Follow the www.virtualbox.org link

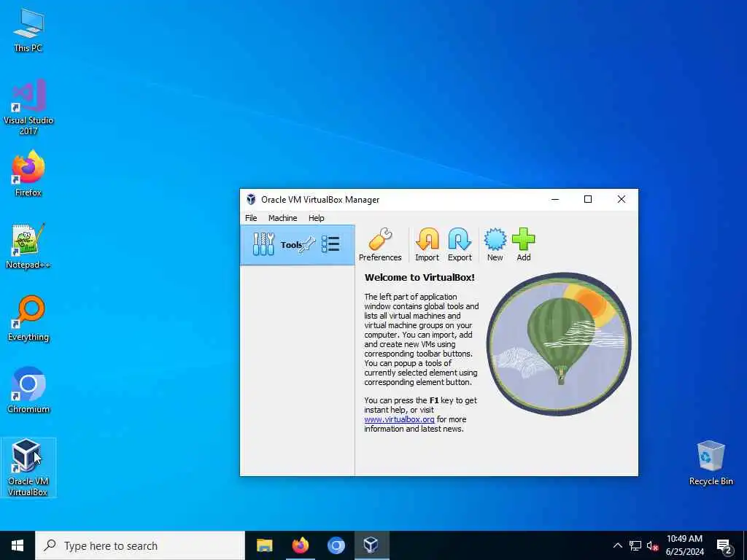(399, 419)
